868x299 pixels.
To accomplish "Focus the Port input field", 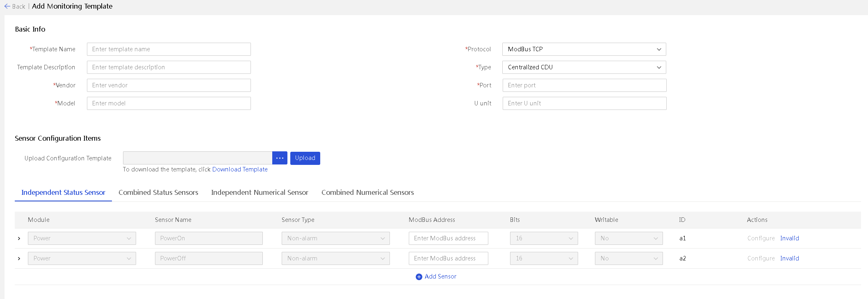I will pos(584,85).
